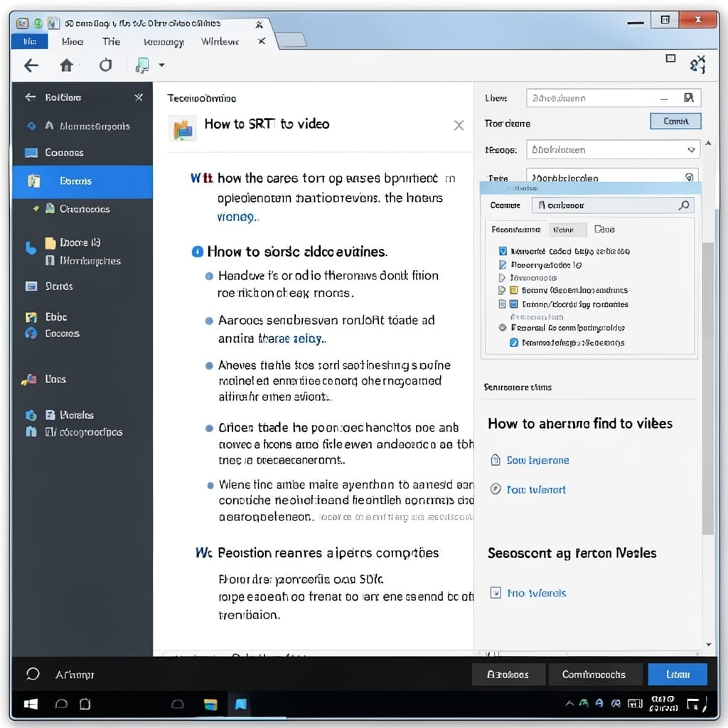Toggle the yellow square checkbox in the popup list
Screen dimensions: 728x728
(513, 290)
